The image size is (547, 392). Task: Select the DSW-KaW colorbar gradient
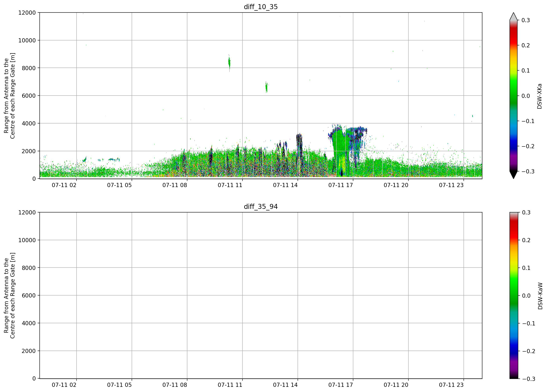pos(513,295)
